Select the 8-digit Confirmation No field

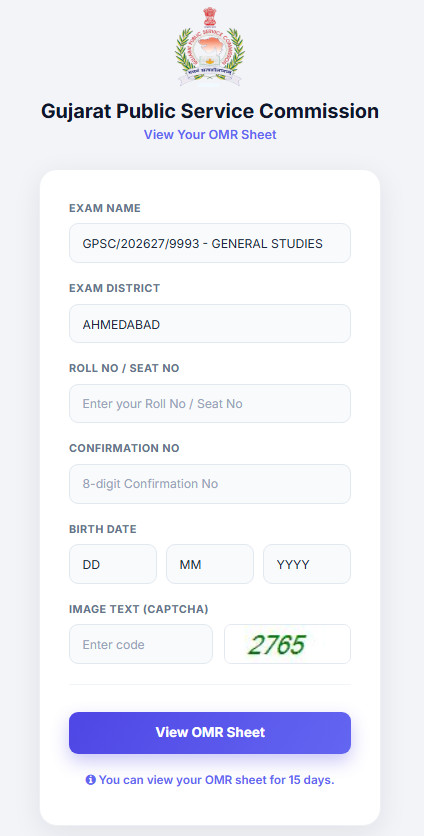point(210,484)
